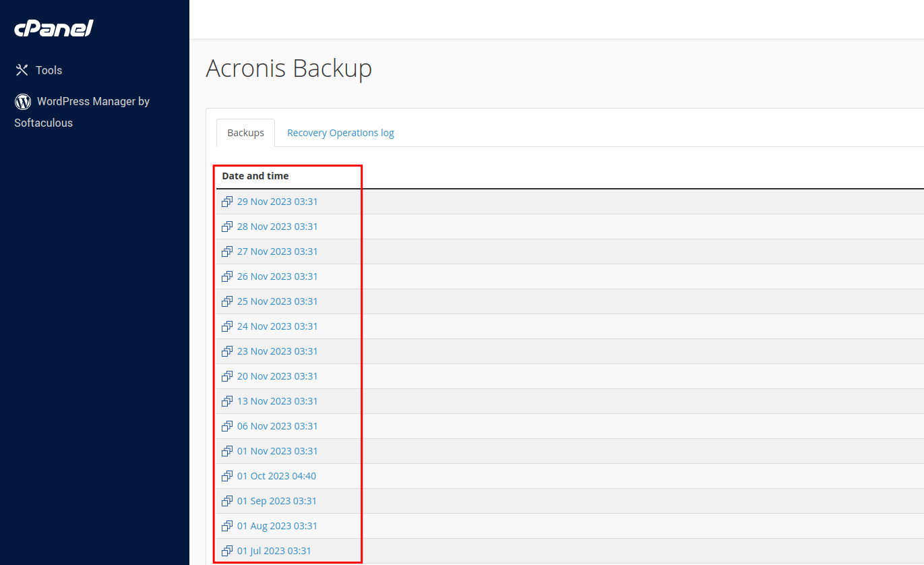The width and height of the screenshot is (924, 565).
Task: Open the 20 Nov 2023 03:31 backup link
Action: pos(277,376)
